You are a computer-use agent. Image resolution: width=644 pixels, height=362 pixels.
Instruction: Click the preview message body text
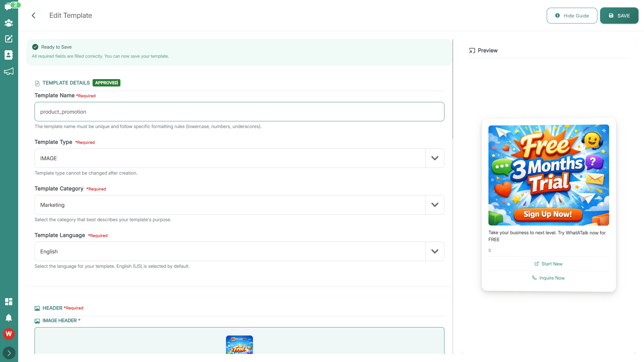547,236
